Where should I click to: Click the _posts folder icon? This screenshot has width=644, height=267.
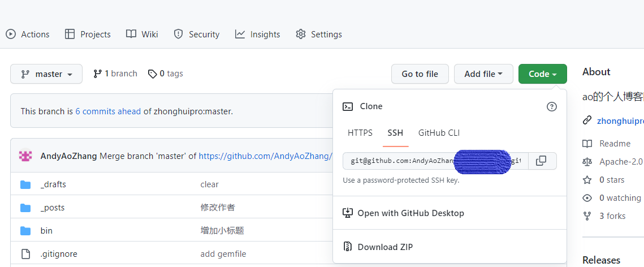(25, 208)
